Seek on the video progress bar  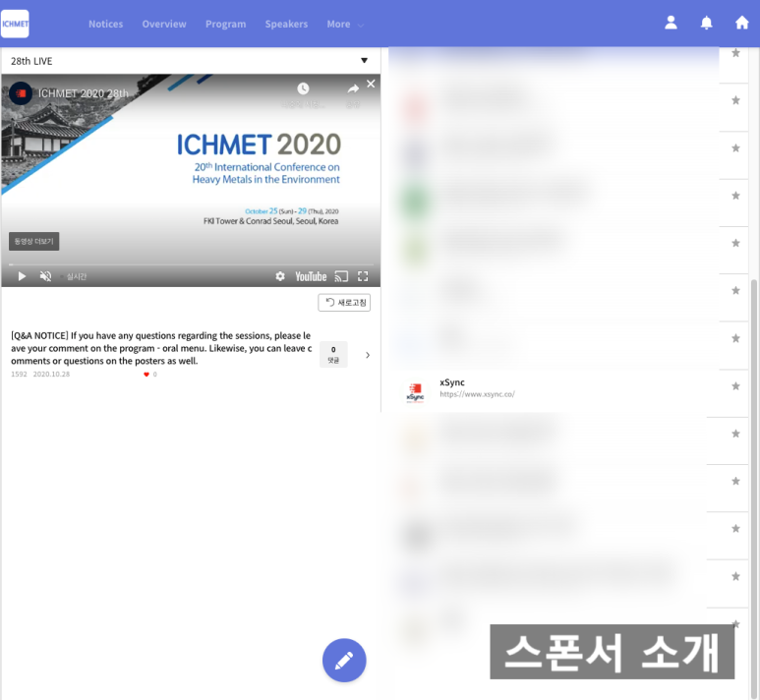point(191,264)
